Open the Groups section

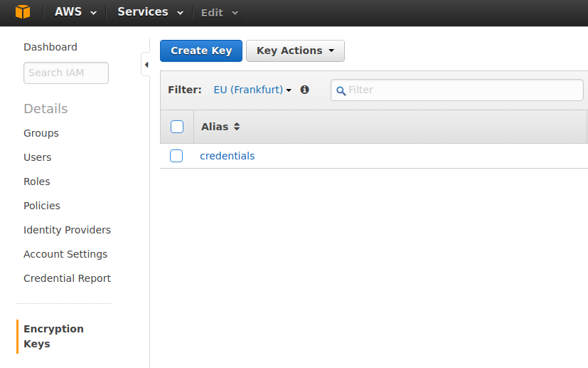click(x=41, y=133)
